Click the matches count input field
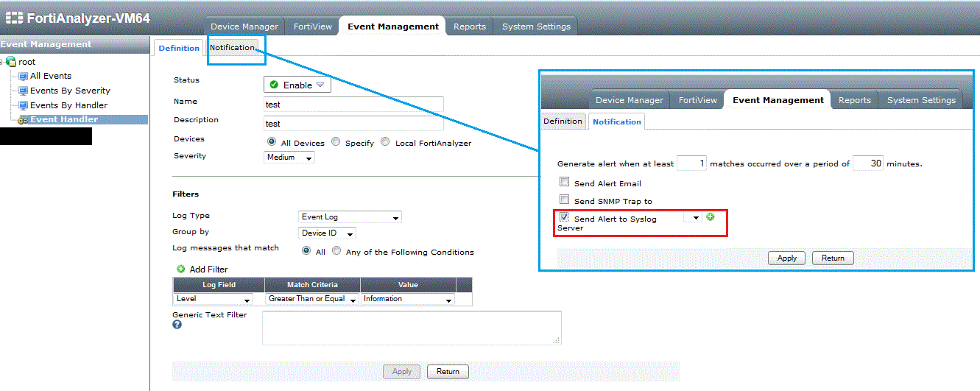The height and width of the screenshot is (391, 980). [691, 163]
